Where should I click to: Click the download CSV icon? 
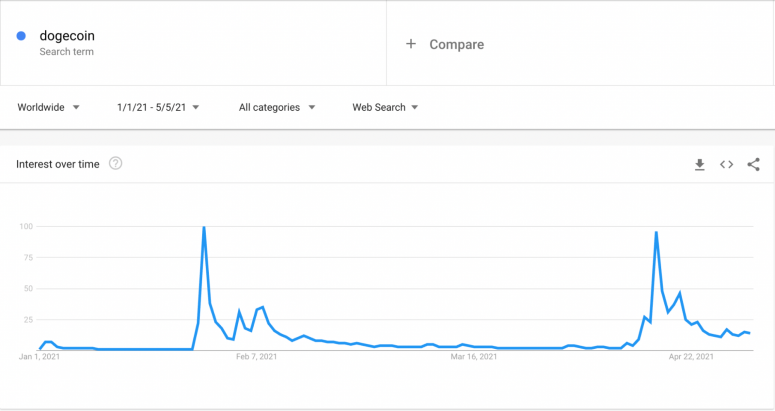click(x=700, y=165)
